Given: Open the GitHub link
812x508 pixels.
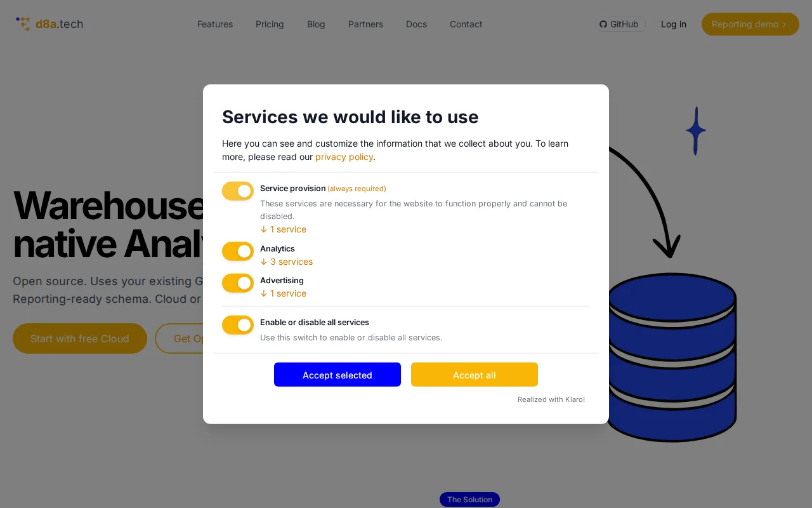Looking at the screenshot, I should (x=620, y=24).
